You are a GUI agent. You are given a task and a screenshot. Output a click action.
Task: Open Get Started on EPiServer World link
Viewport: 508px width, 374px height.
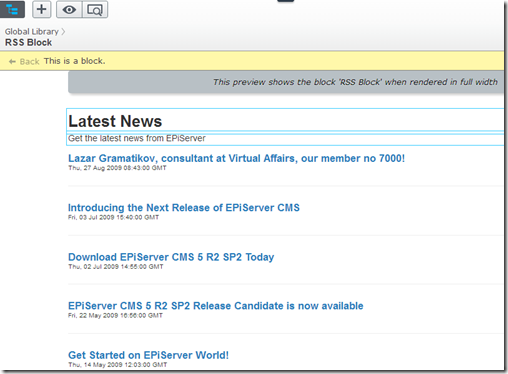click(x=148, y=355)
